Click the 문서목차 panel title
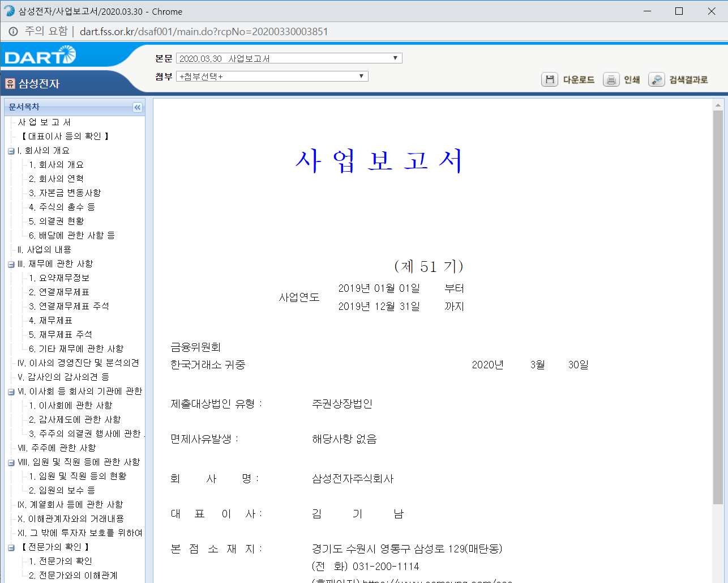Viewport: 728px width, 583px height. pos(24,107)
